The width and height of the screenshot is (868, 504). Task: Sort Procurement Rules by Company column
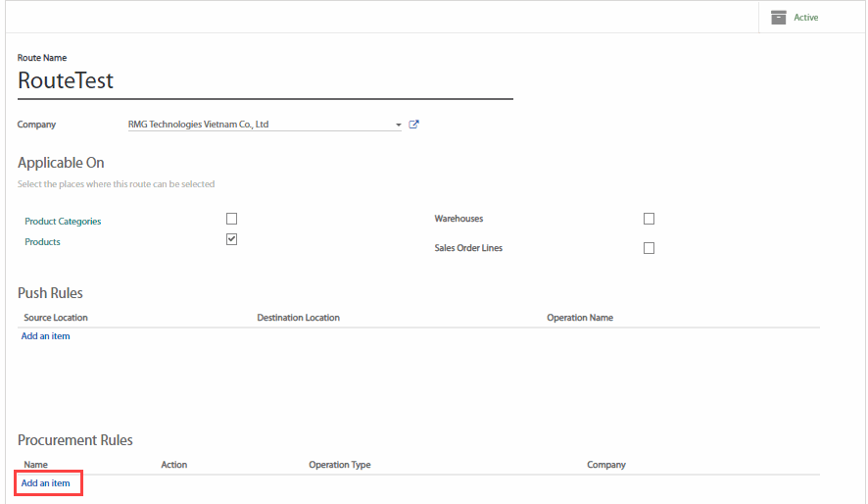pos(605,465)
